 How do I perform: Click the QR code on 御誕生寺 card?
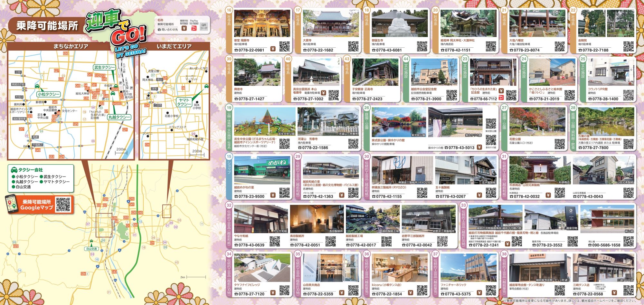[422, 47]
